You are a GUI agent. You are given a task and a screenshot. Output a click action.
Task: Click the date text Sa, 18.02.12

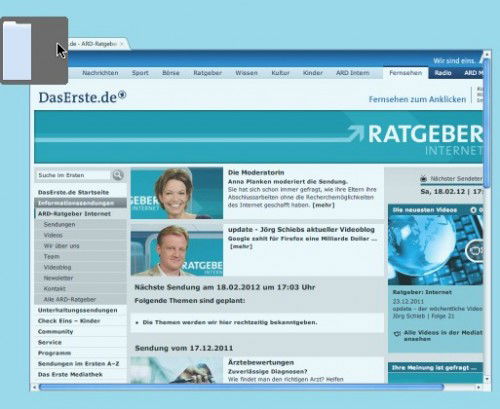[442, 192]
